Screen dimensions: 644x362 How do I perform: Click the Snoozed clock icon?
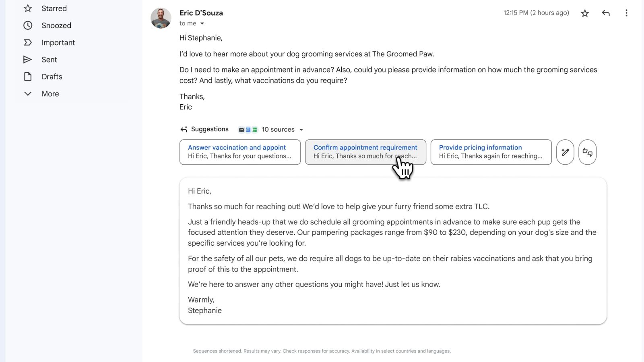pos(28,25)
